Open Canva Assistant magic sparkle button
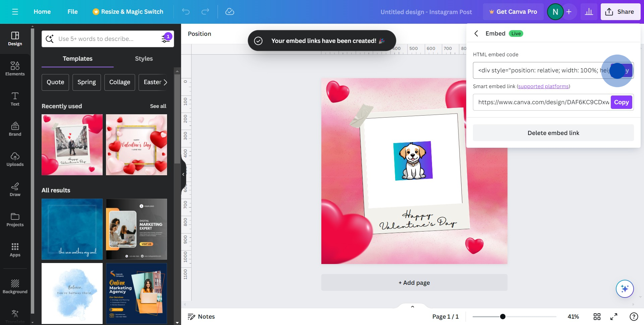Viewport: 644px width, 325px height. [625, 289]
